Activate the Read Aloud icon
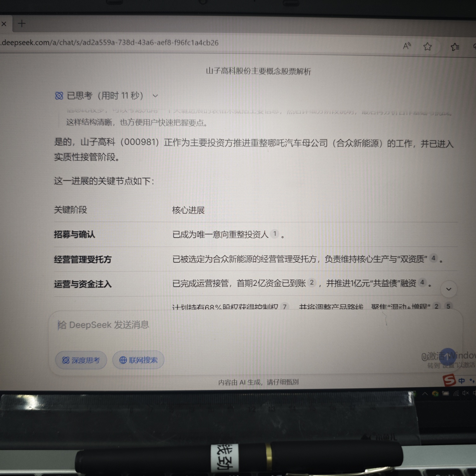Screen dimensions: 476x476 407,46
